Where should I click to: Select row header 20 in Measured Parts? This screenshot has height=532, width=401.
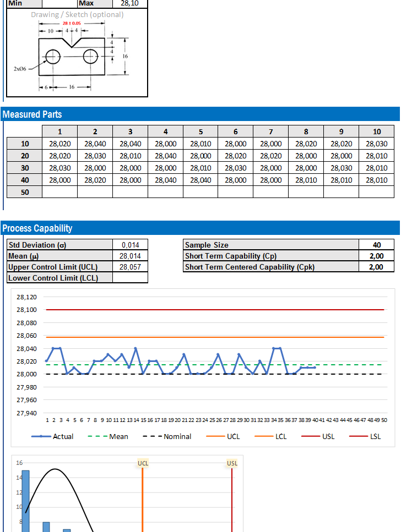24,156
